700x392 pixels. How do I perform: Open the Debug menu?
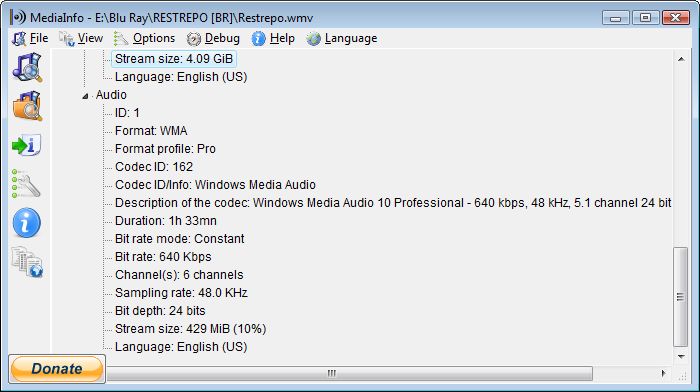pos(213,38)
